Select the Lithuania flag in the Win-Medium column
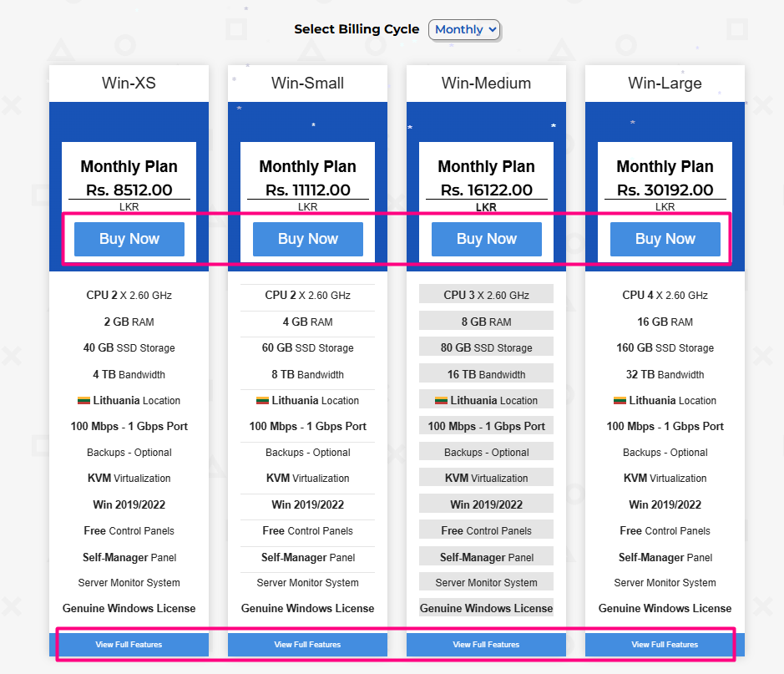784x674 pixels. click(x=441, y=401)
